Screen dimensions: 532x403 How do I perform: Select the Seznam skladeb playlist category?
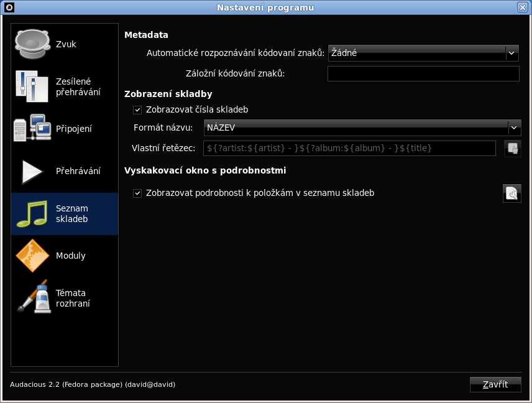[65, 213]
